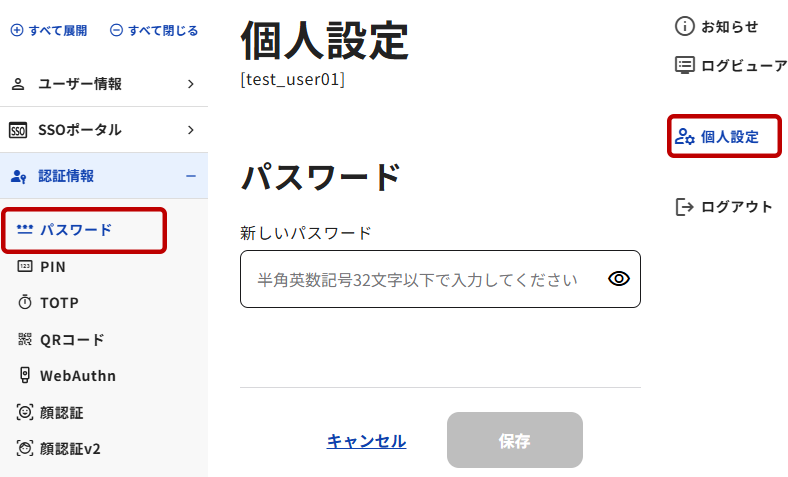Click the WebAuthn security key icon
This screenshot has width=788, height=477.
tap(25, 376)
